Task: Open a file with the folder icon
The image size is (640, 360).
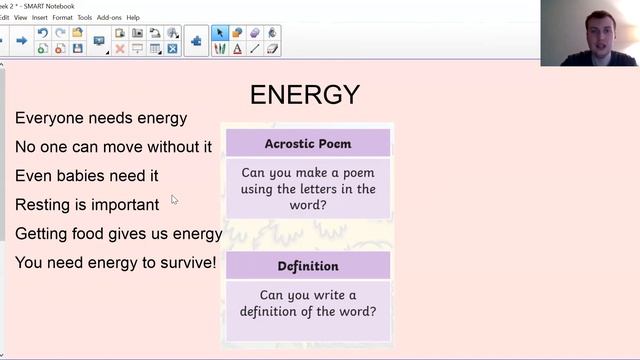Action: coord(77,33)
